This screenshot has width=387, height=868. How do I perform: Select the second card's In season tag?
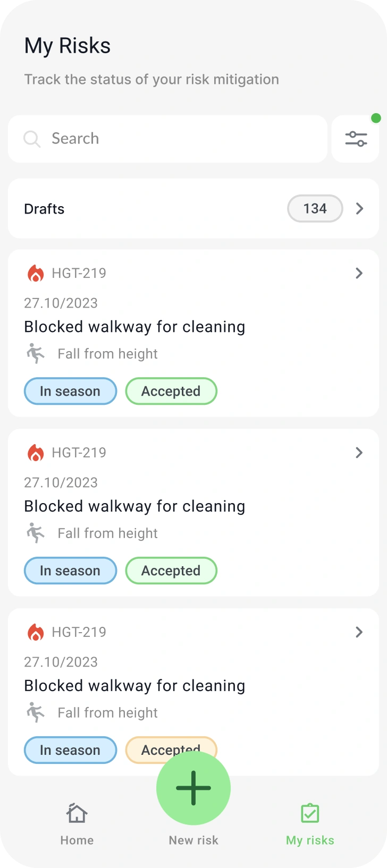70,571
